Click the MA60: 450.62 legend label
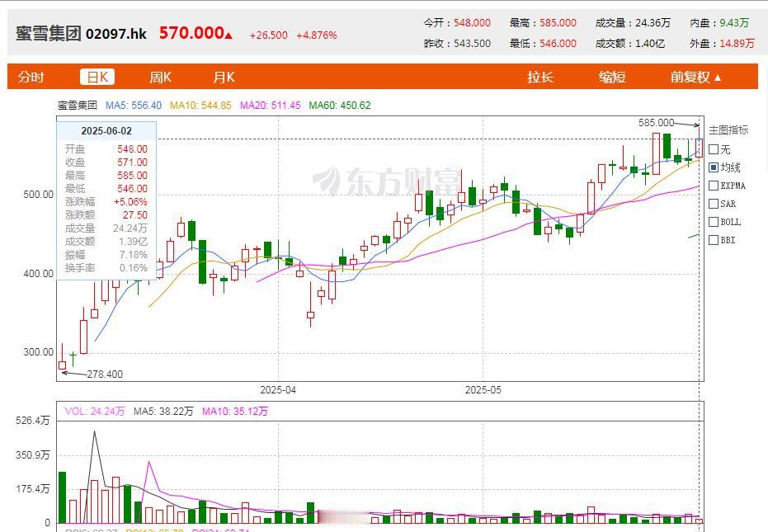This screenshot has height=532, width=768. [340, 106]
